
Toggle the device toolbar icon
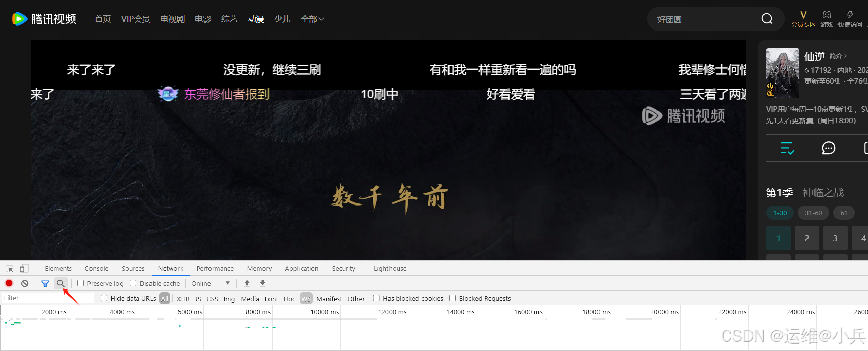click(24, 268)
